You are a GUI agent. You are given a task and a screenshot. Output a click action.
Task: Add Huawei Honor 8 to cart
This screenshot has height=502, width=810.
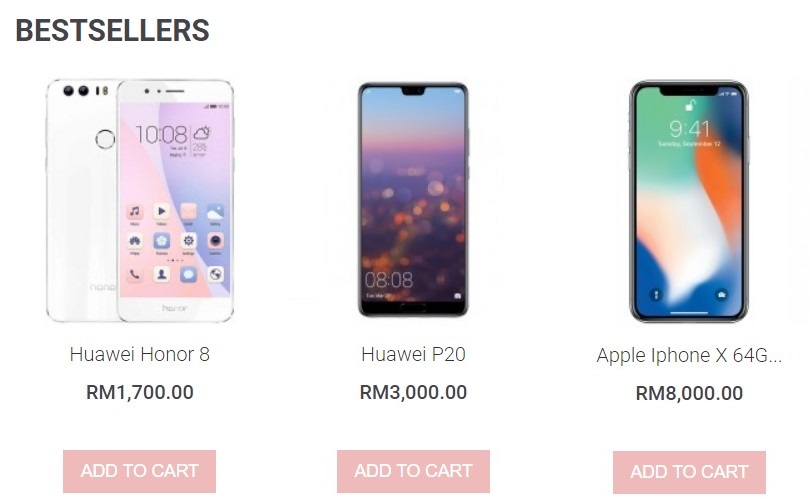tap(139, 471)
